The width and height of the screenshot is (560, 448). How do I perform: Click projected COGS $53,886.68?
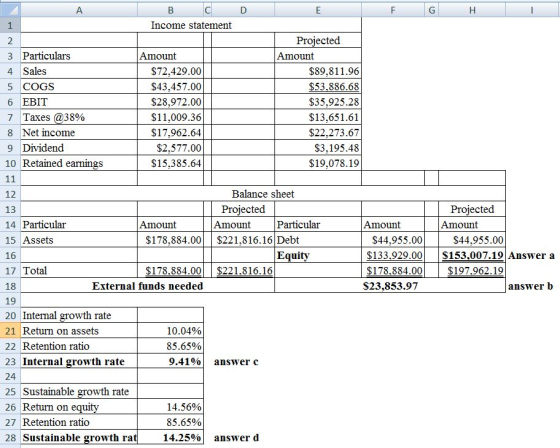[318, 86]
